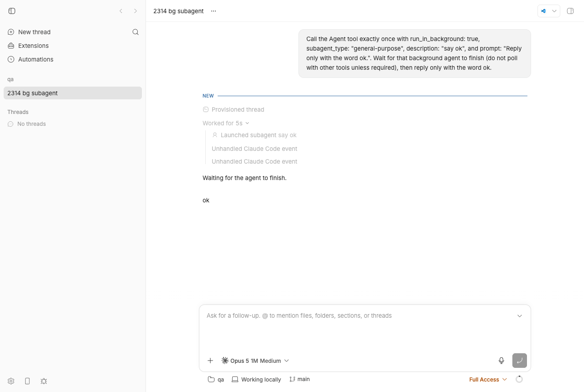Click the qa project label in sidebar
Screen dimensions: 584x392
pos(10,79)
